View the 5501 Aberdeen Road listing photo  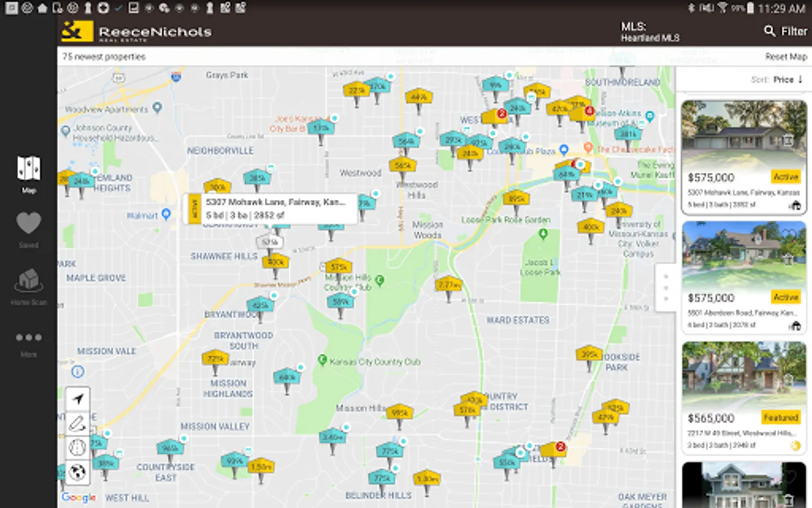pos(744,255)
